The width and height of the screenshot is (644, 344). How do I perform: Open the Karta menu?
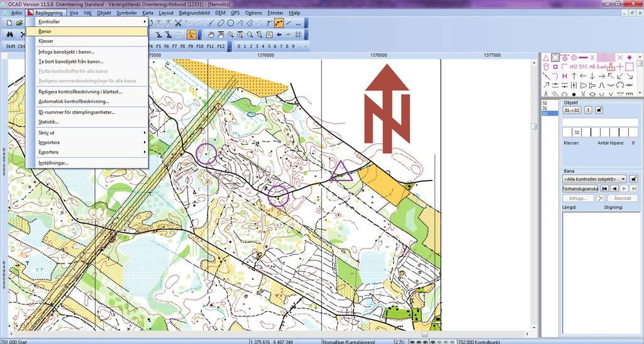pos(147,13)
